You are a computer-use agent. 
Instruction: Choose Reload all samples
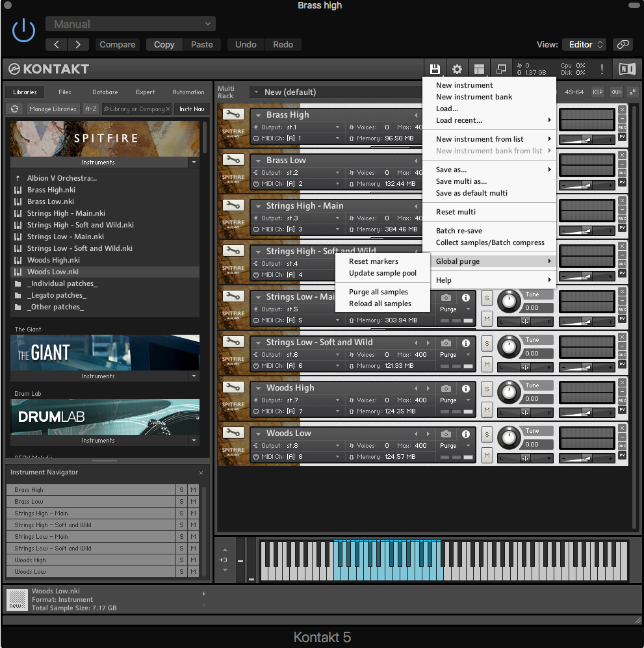tap(380, 304)
